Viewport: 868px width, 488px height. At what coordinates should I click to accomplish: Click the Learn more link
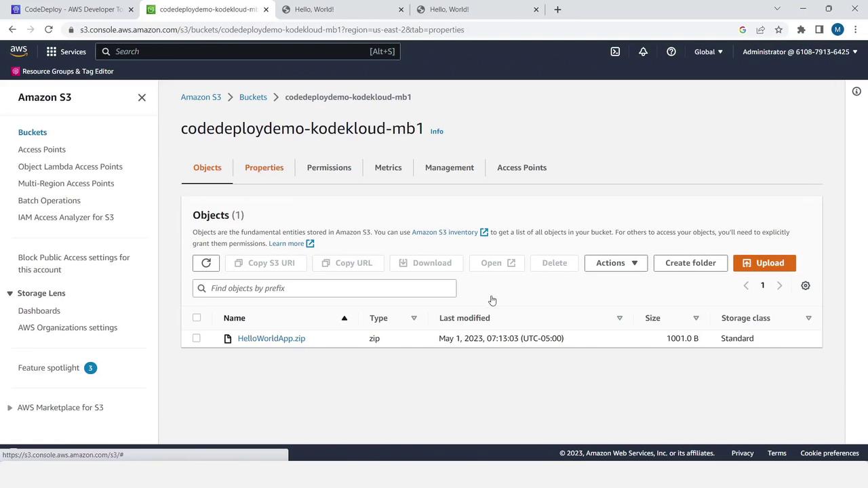291,243
